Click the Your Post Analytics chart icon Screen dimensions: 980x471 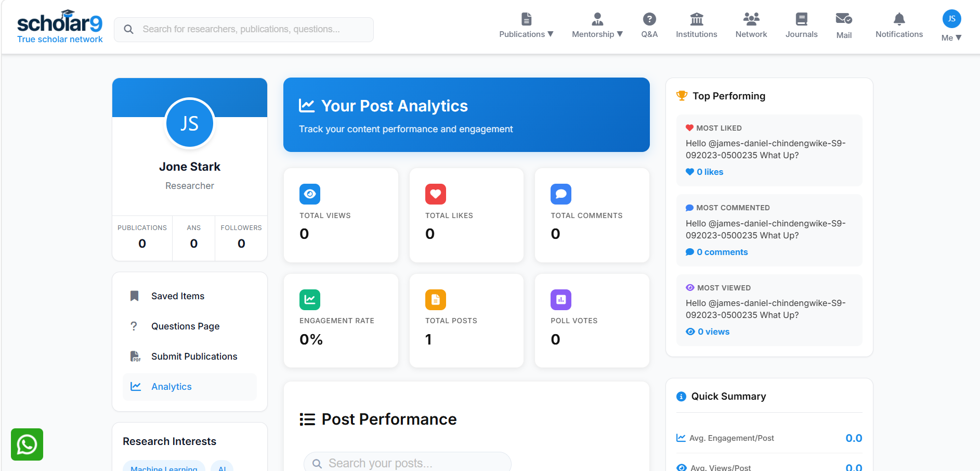[307, 106]
